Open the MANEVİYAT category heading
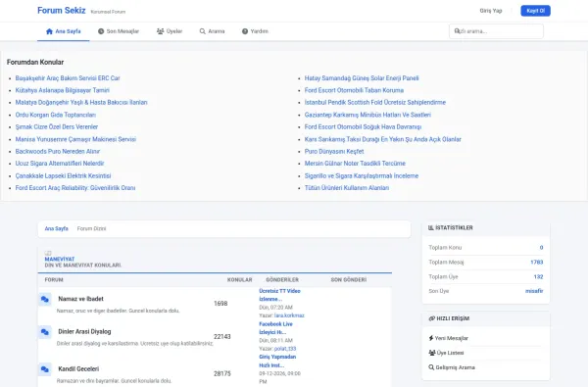588x387 pixels. [x=60, y=259]
